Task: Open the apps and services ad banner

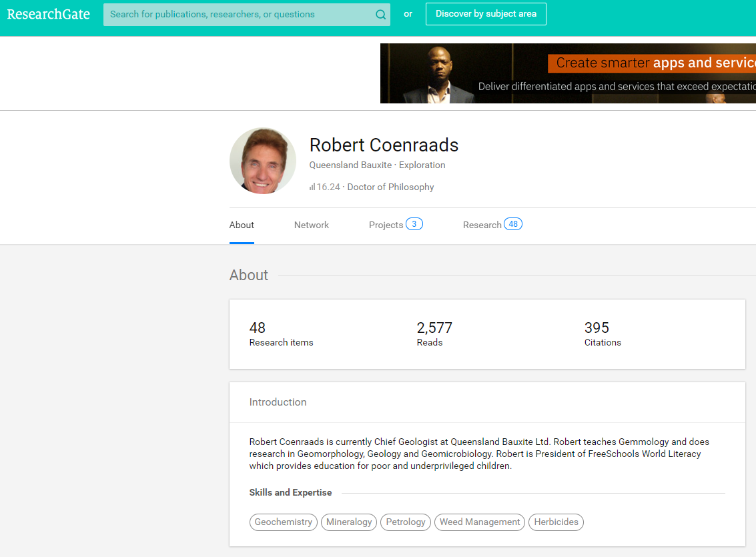Action: [568, 73]
